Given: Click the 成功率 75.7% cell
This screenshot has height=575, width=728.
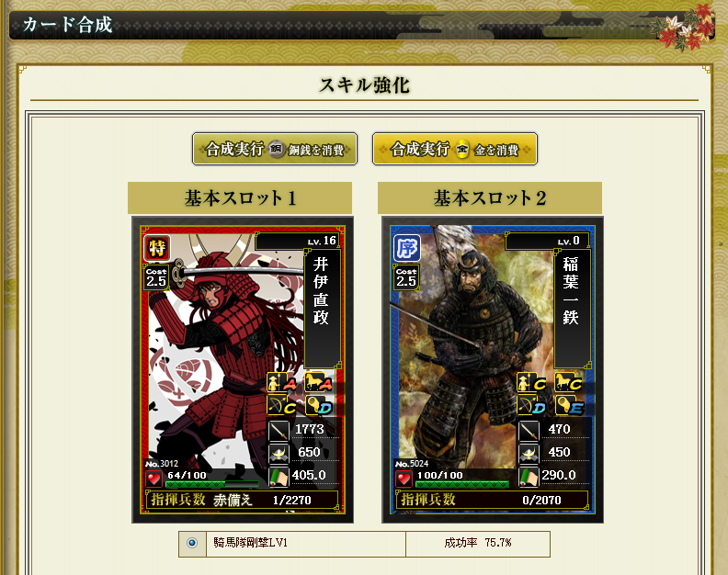Looking at the screenshot, I should click(x=478, y=543).
